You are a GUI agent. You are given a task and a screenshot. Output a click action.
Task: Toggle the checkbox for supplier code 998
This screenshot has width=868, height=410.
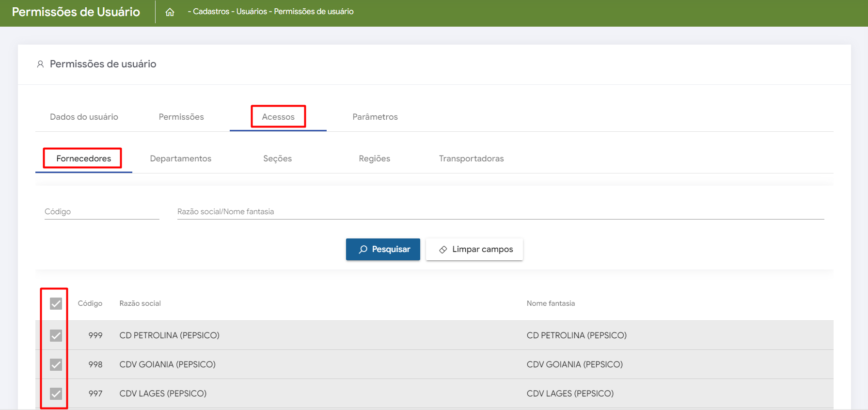56,364
